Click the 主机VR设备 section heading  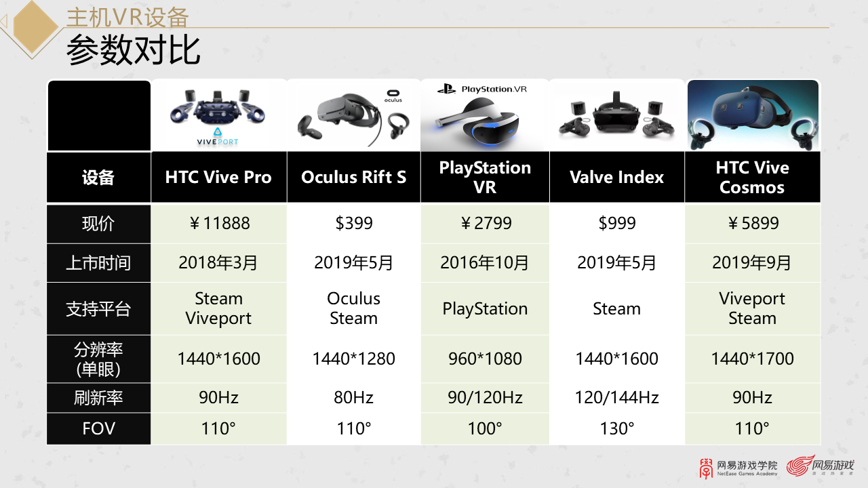pyautogui.click(x=127, y=16)
